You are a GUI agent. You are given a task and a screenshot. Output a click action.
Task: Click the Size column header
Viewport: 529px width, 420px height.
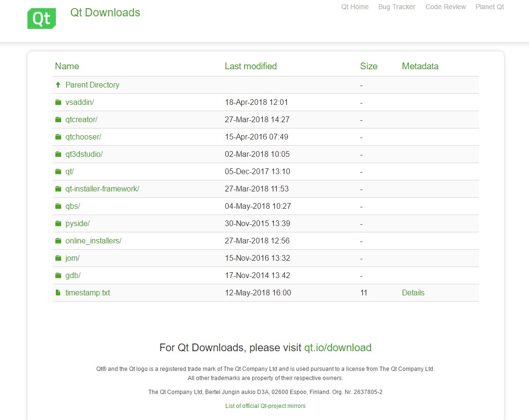pos(369,66)
